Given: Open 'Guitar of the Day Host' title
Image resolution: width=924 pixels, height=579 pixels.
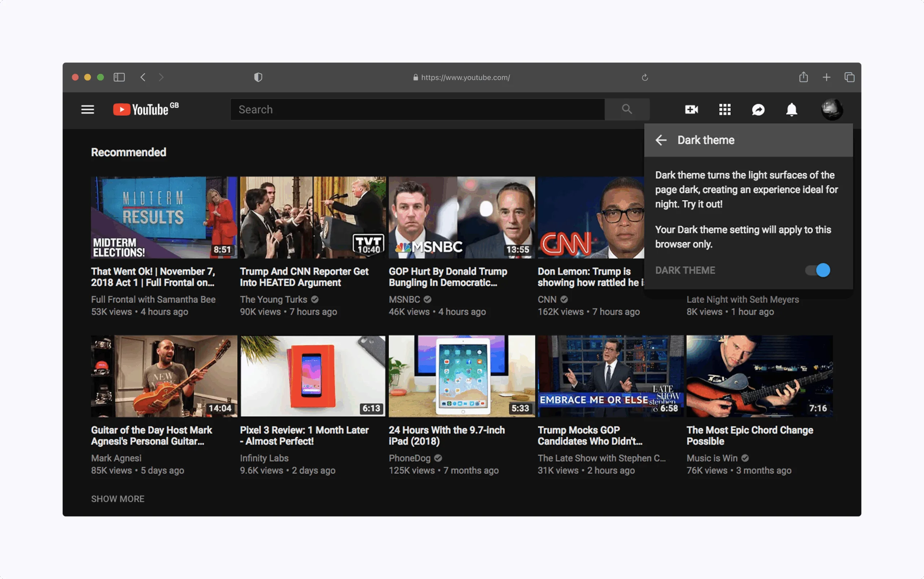Looking at the screenshot, I should (152, 435).
